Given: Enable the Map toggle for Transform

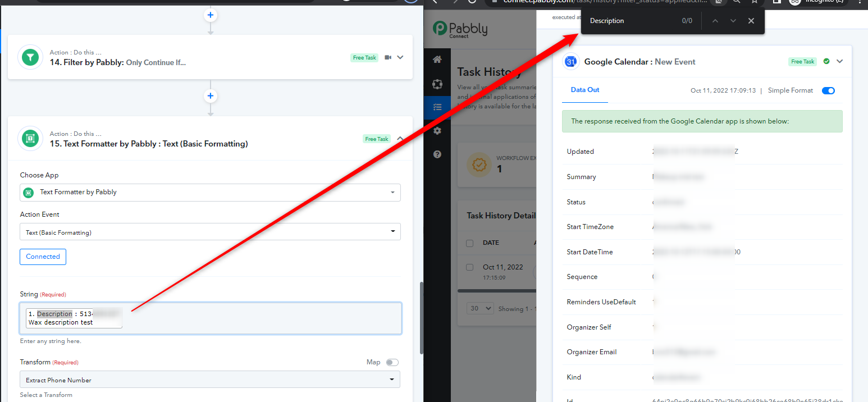Looking at the screenshot, I should [392, 362].
